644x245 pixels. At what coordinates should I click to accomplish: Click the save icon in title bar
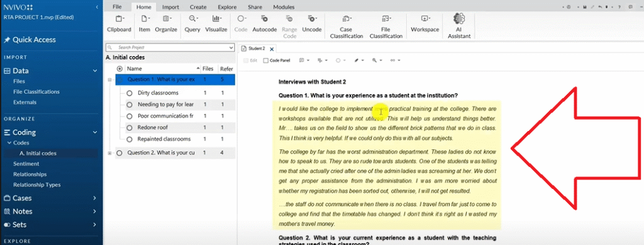[x=585, y=8]
